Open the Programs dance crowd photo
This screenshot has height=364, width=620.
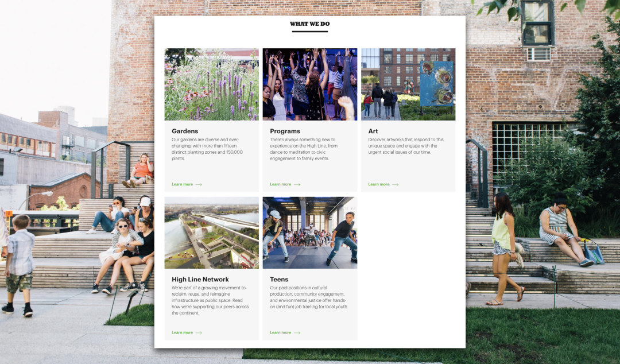(x=309, y=84)
